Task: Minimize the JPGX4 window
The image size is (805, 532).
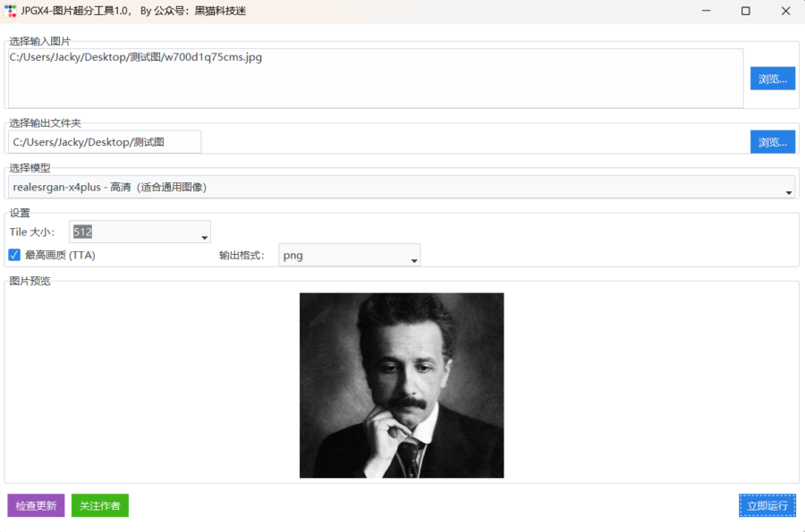Action: 706,11
